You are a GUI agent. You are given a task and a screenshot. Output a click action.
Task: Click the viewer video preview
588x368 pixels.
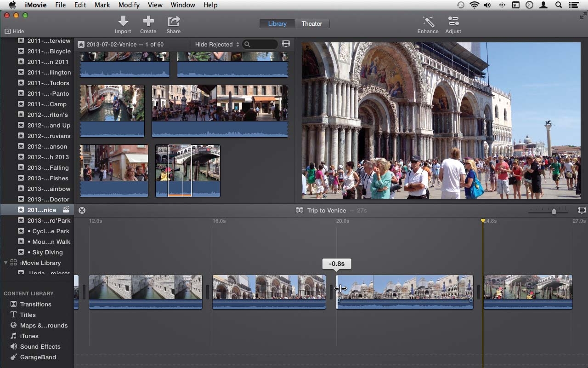pyautogui.click(x=441, y=121)
